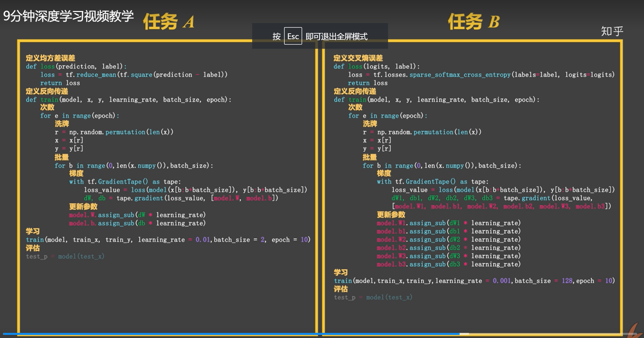Screen dimensions: 644x338
Task: Click the learning rate value 0.001 in Task B
Action: pyautogui.click(x=502, y=281)
